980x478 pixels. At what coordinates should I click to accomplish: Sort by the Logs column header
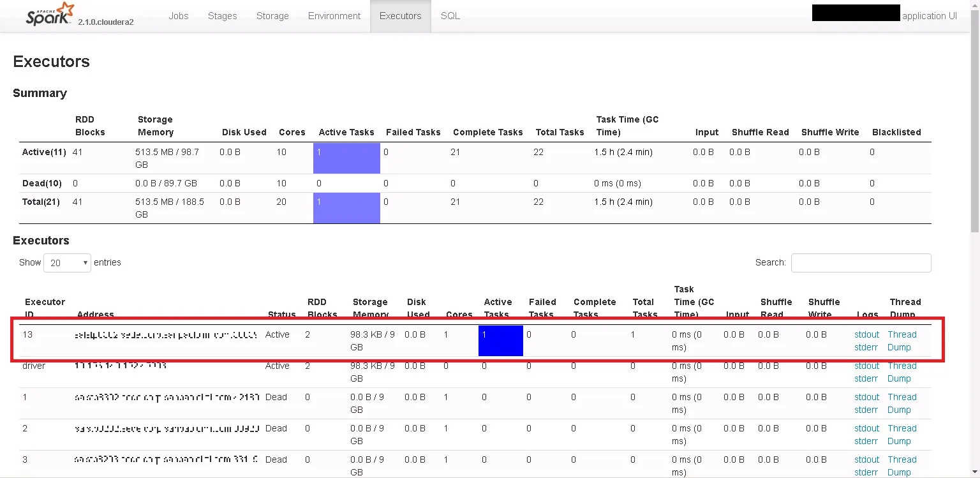click(x=867, y=314)
